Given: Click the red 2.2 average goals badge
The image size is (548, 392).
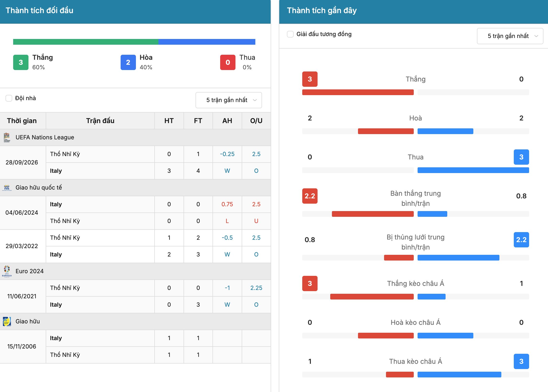Looking at the screenshot, I should [x=310, y=196].
